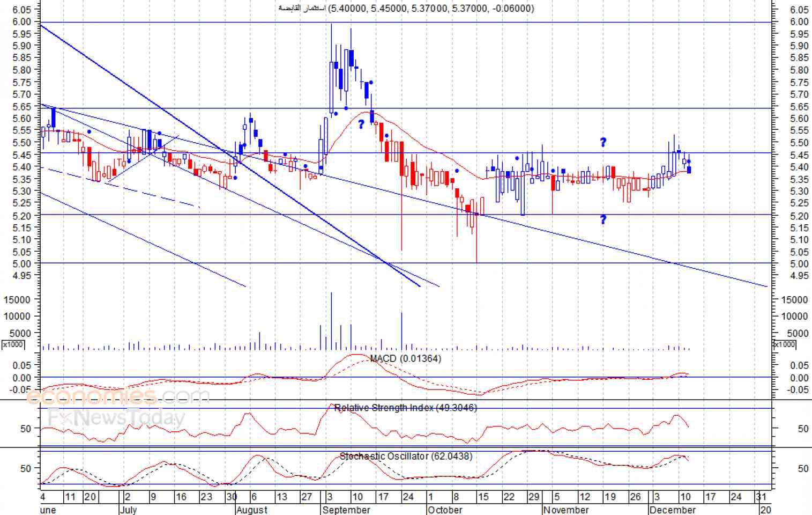
Task: Click the date label 26 on time axis
Action: click(x=635, y=497)
